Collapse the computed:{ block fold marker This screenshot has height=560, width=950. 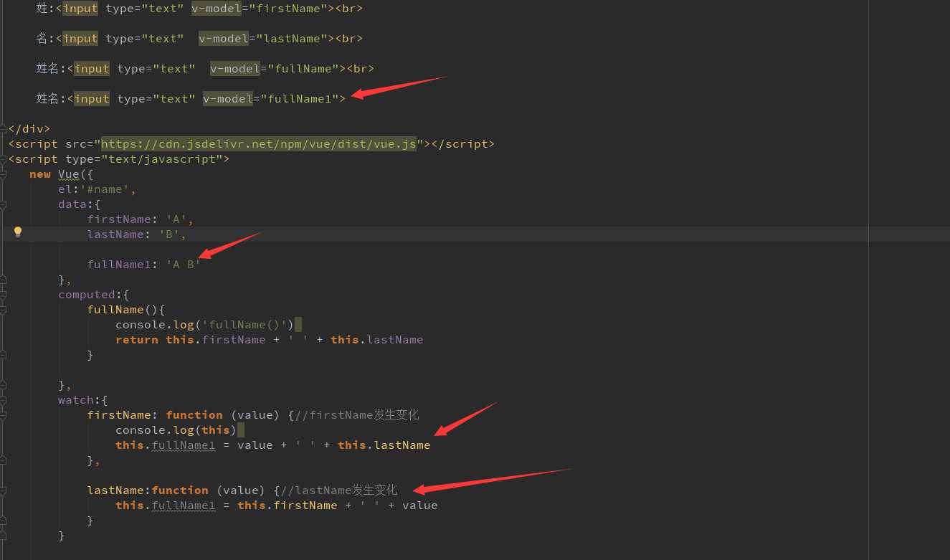point(4,295)
